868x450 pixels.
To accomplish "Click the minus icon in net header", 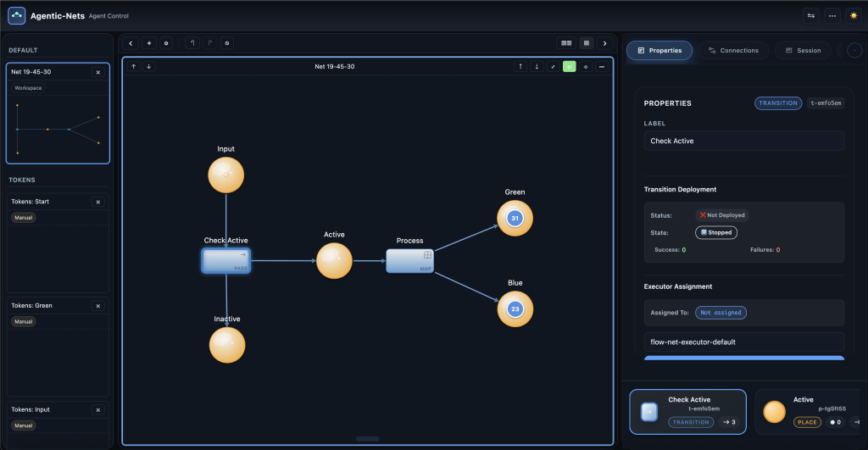I will (602, 66).
